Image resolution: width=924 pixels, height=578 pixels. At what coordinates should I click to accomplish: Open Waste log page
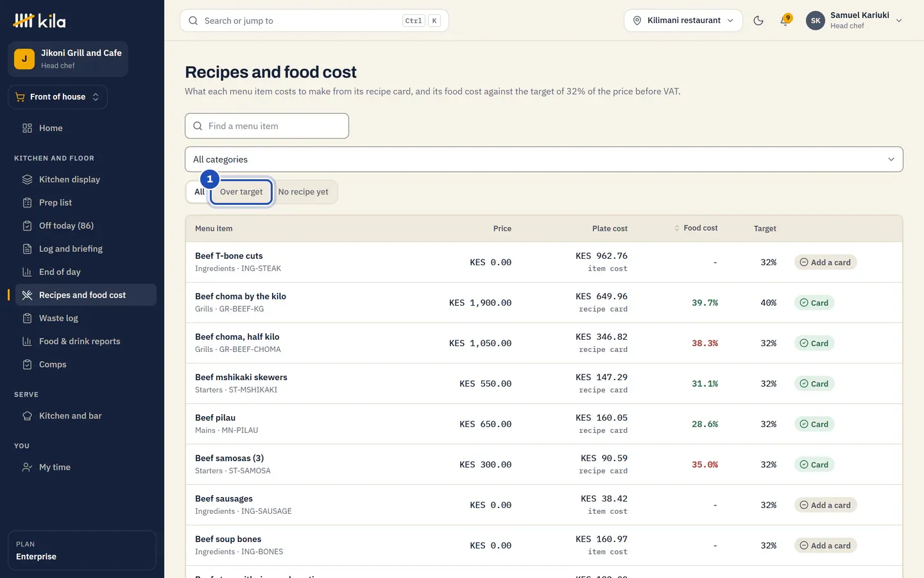[x=86, y=318]
